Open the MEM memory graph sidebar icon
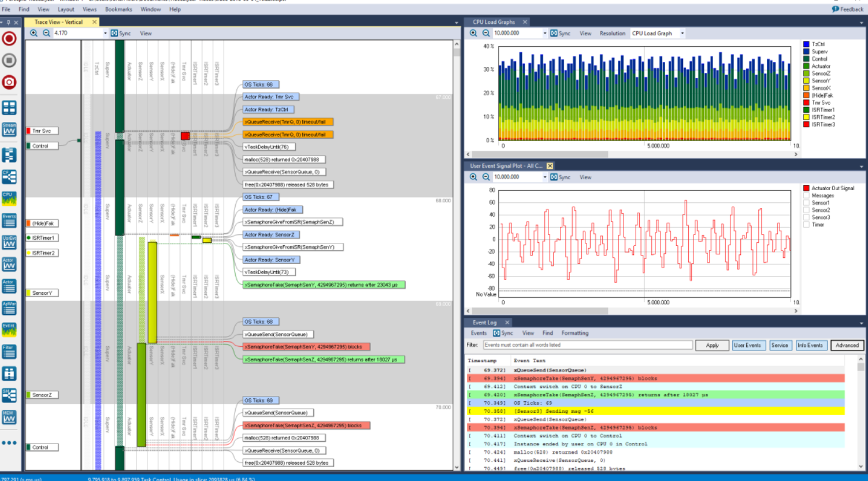 tap(9, 417)
